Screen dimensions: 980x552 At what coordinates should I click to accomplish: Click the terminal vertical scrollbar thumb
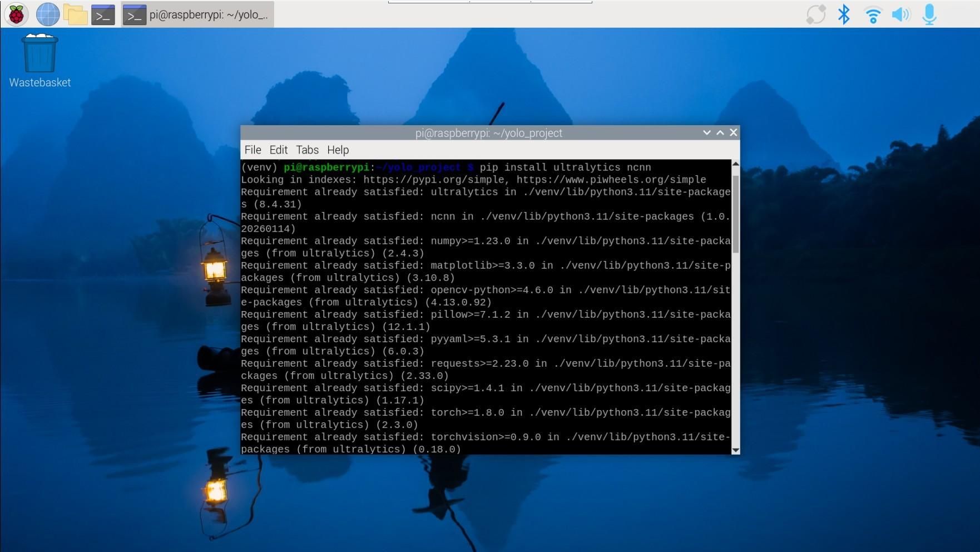coord(736,214)
